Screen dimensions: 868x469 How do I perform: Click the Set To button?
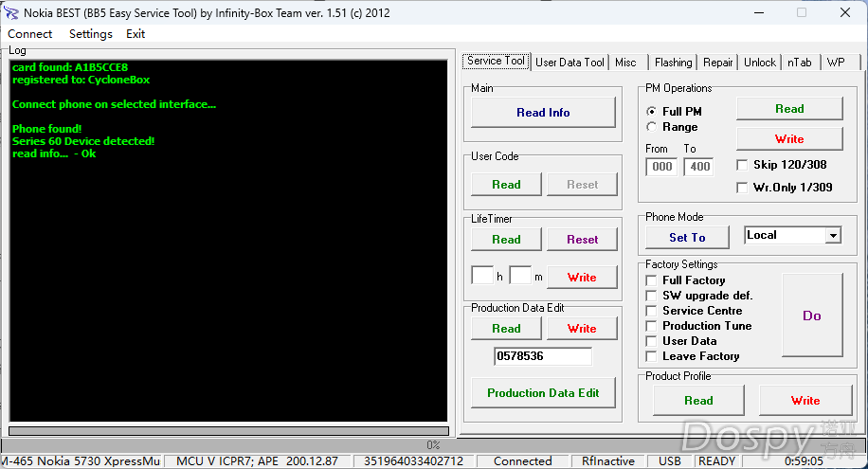[x=687, y=238]
